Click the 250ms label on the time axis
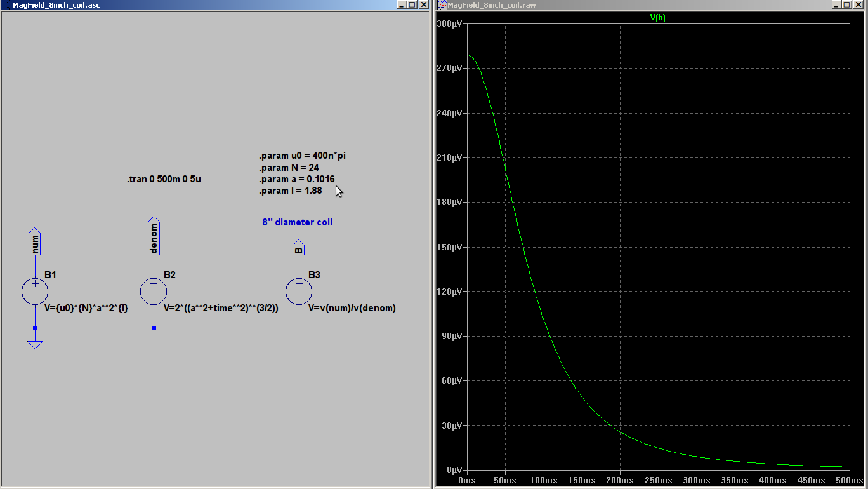The image size is (868, 489). (x=659, y=481)
